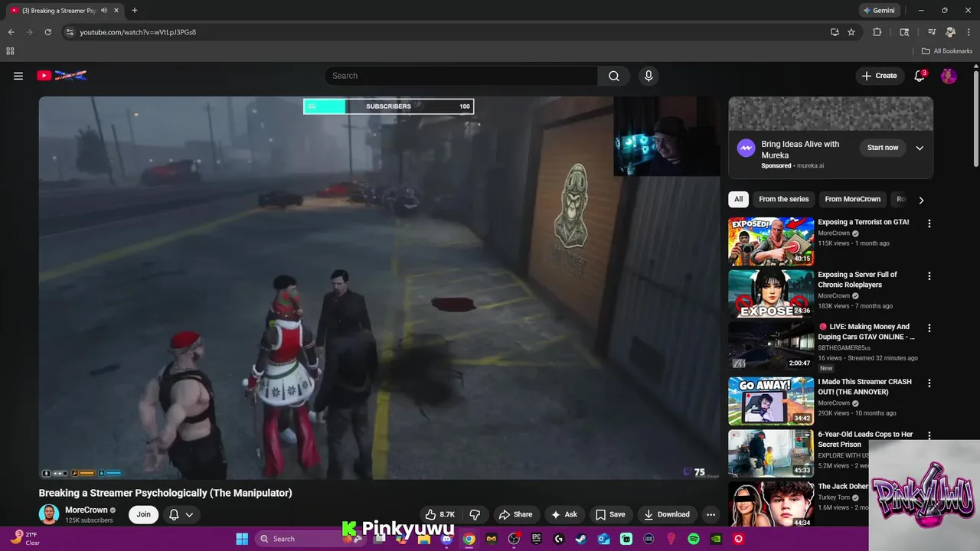Start voice search with microphone icon

(x=648, y=76)
